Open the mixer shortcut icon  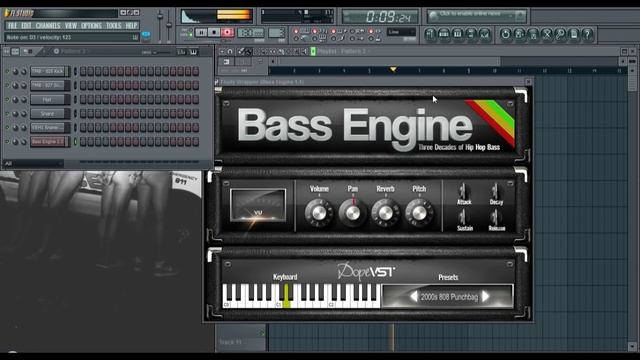pyautogui.click(x=484, y=34)
